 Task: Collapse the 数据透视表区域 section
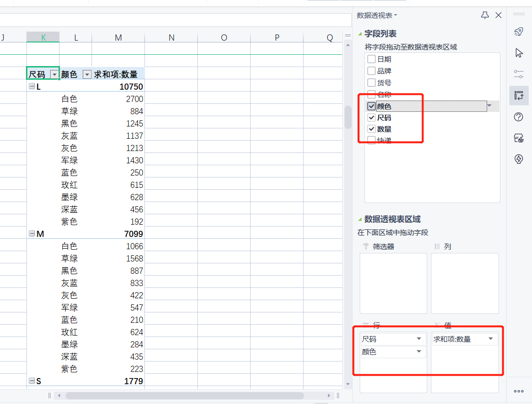[360, 219]
